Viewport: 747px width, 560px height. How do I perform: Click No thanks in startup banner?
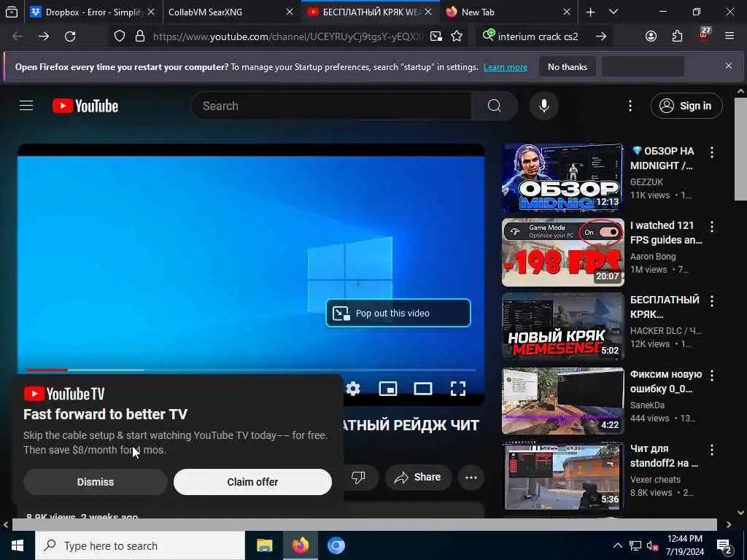tap(568, 67)
